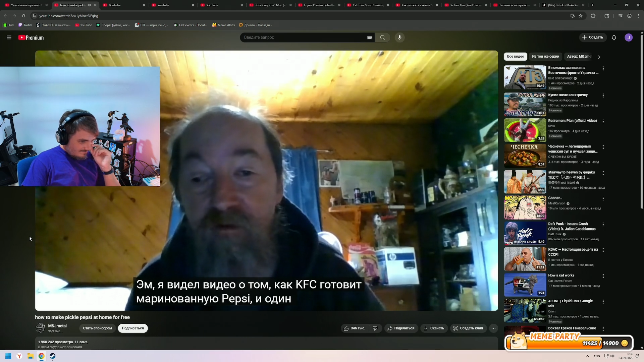The image size is (644, 362).
Task: Open Steam from the Windows taskbar
Action: (x=53, y=356)
